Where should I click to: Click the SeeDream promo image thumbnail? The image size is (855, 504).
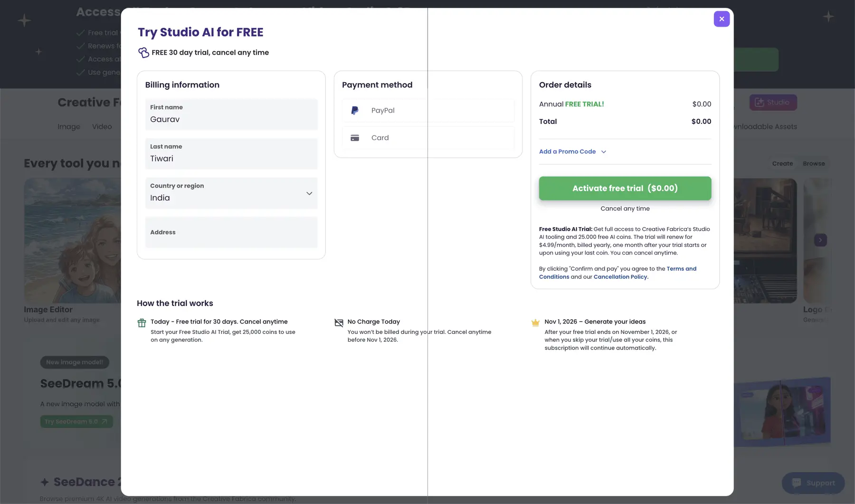coord(782,411)
